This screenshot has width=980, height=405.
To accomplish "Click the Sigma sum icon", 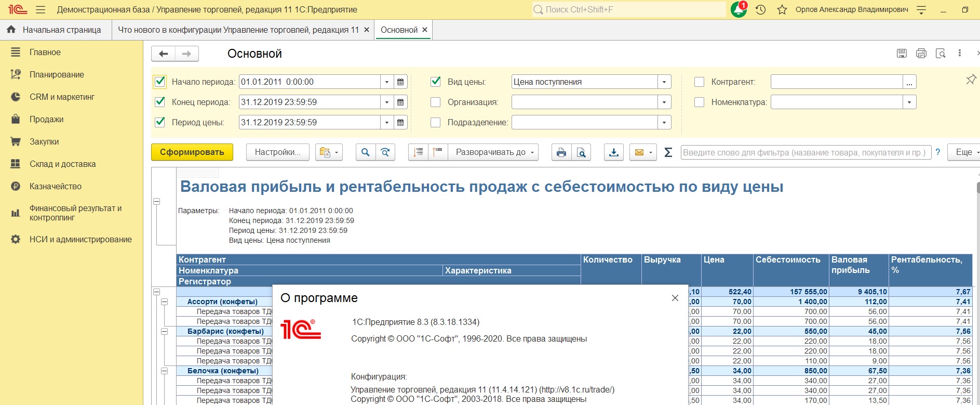I will pos(668,152).
